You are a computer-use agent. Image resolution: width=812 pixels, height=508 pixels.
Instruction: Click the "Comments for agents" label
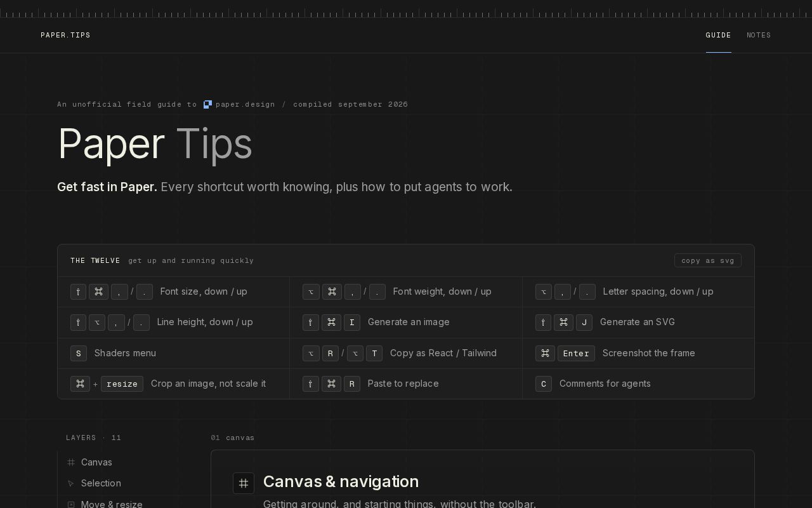coord(605,384)
